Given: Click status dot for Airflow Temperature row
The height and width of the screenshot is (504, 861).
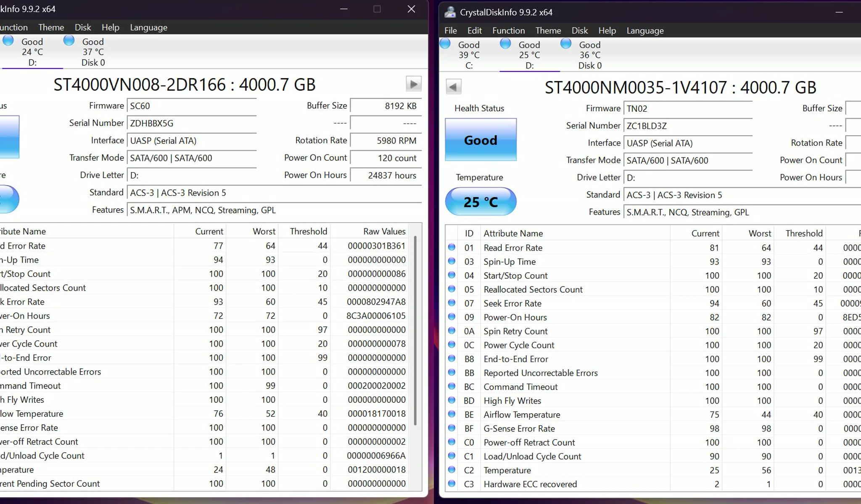Looking at the screenshot, I should [x=452, y=414].
